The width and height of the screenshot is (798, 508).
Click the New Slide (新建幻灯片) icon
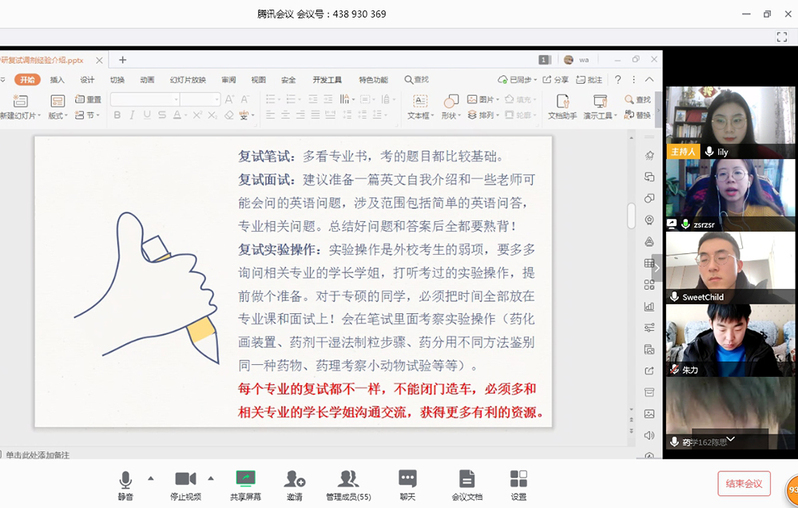coord(18,101)
